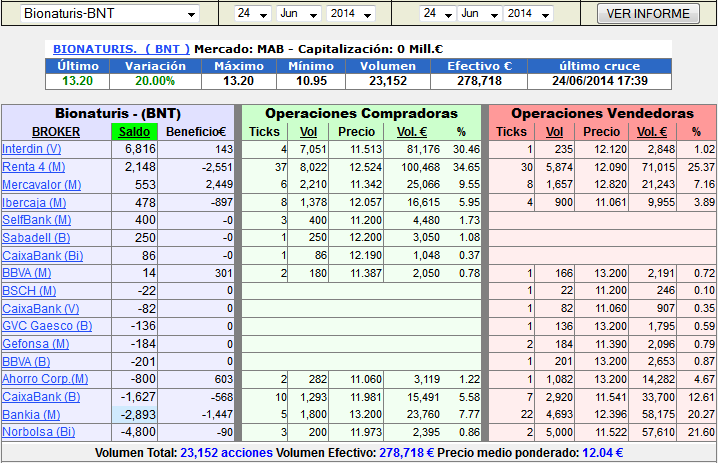Select the -4,800 saldo value for Norbolsa
This screenshot has height=463, width=719.
click(138, 432)
